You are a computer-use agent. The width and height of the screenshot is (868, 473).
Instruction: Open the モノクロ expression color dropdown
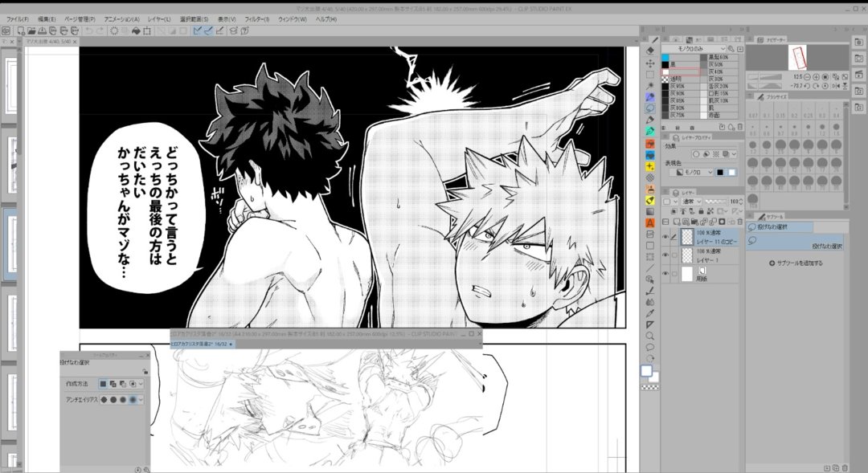tap(691, 173)
